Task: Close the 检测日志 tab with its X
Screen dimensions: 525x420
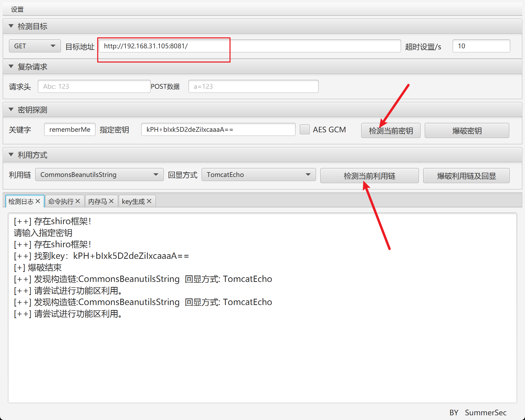Action: click(38, 201)
